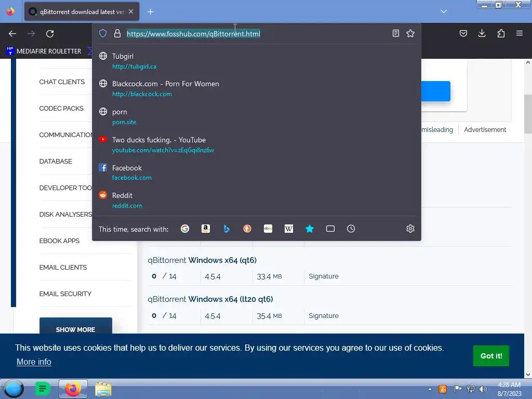The height and width of the screenshot is (399, 532).
Task: Select Facebook suggestion entry
Action: click(x=257, y=172)
